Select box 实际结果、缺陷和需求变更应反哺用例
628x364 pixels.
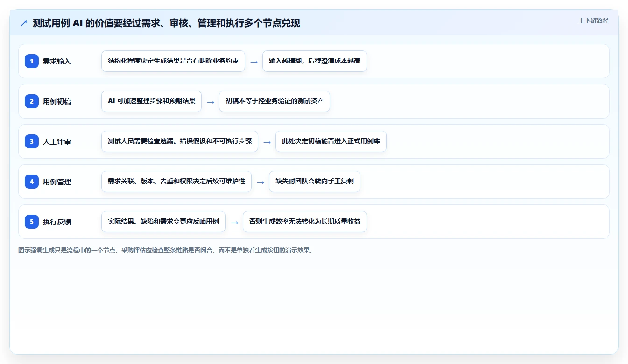pos(163,222)
